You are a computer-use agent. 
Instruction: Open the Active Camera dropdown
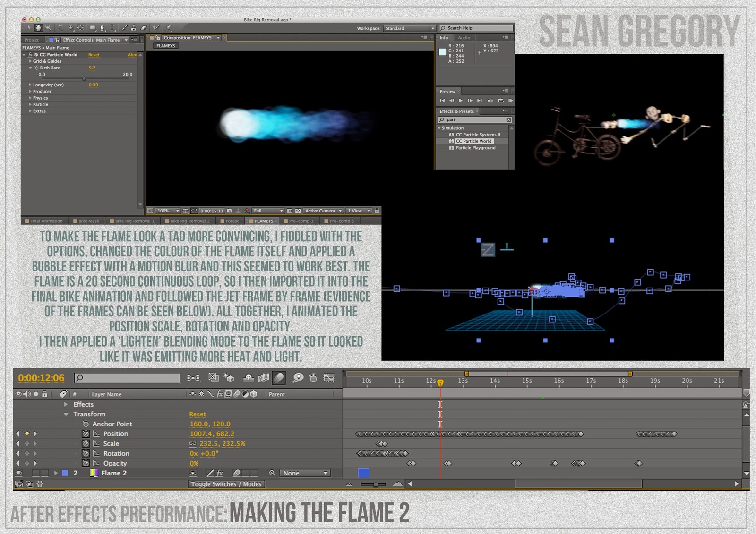323,211
